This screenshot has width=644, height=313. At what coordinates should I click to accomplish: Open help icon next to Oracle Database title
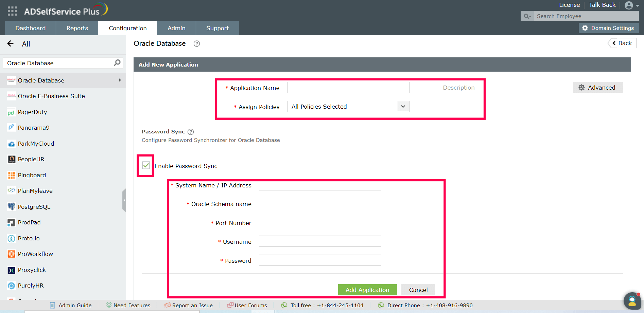(197, 43)
